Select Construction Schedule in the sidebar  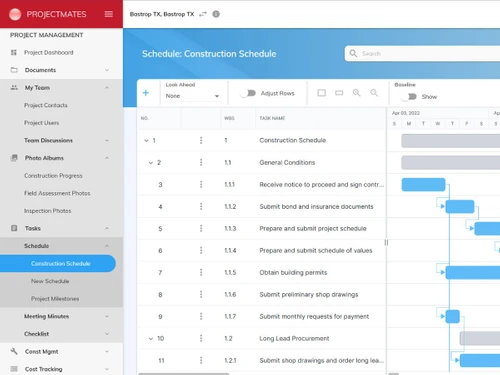[x=58, y=263]
